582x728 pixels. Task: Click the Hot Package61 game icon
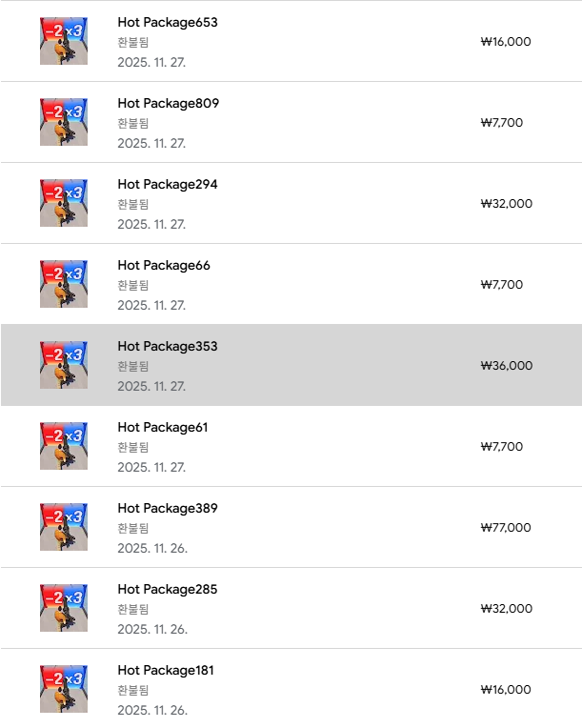[x=64, y=446]
